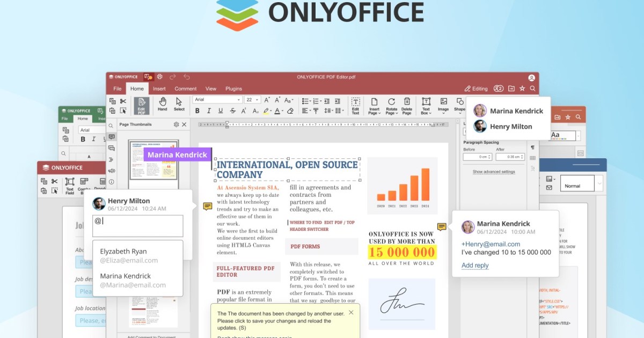Image resolution: width=644 pixels, height=338 pixels.
Task: Click the Home tab in green window
Action: [x=83, y=119]
